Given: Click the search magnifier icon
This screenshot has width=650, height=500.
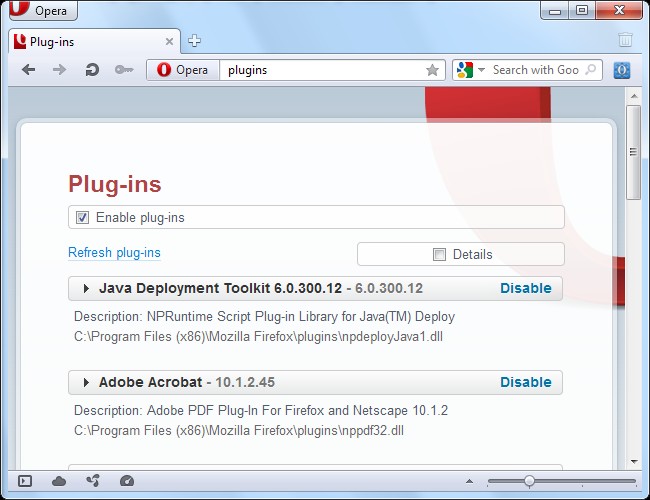Looking at the screenshot, I should [590, 69].
